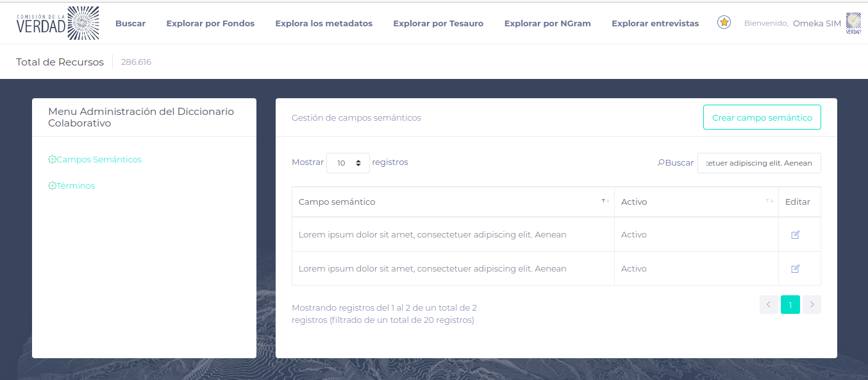This screenshot has width=868, height=380.
Task: Open Explorar por NGram menu item
Action: pos(547,24)
